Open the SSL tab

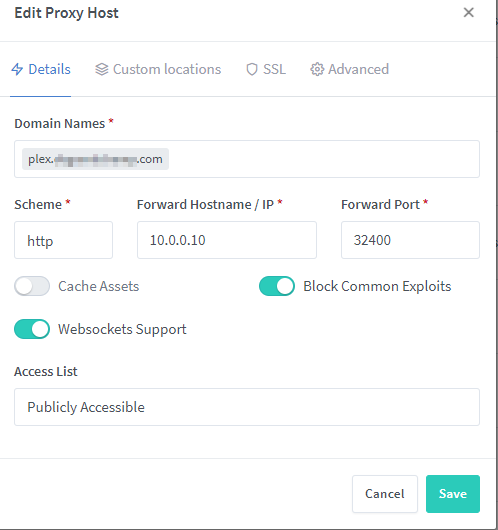[266, 69]
